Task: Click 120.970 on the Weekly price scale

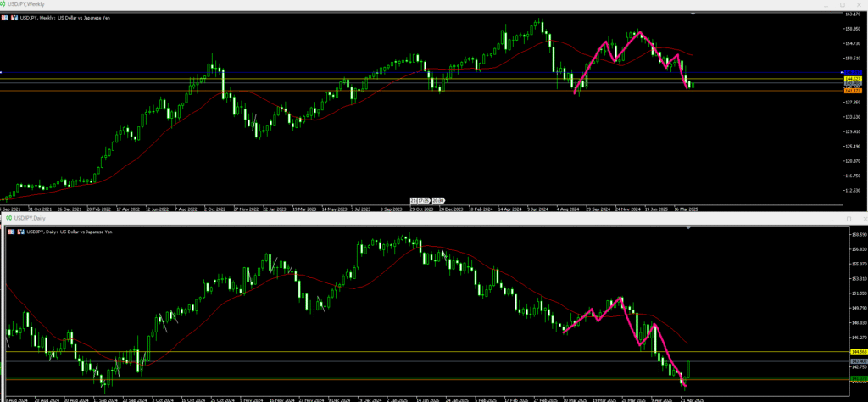Action: click(853, 161)
